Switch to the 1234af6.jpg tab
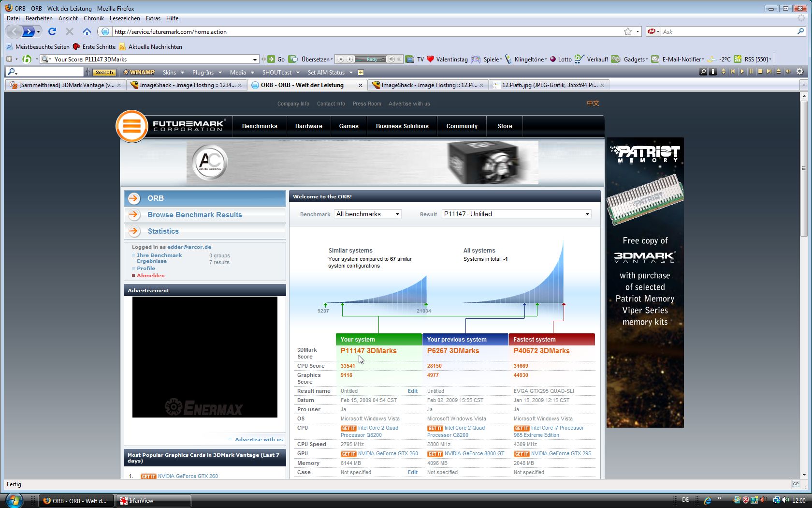Screen dimensions: 812x508 [549, 85]
